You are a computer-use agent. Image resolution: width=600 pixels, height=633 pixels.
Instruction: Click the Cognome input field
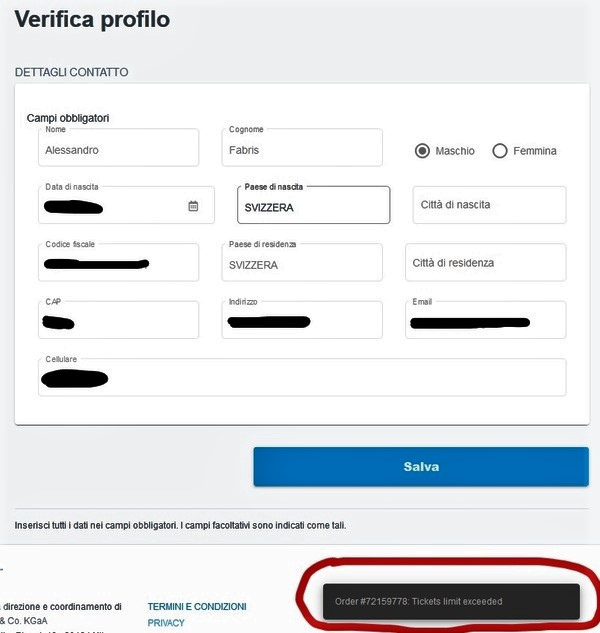[x=302, y=147]
